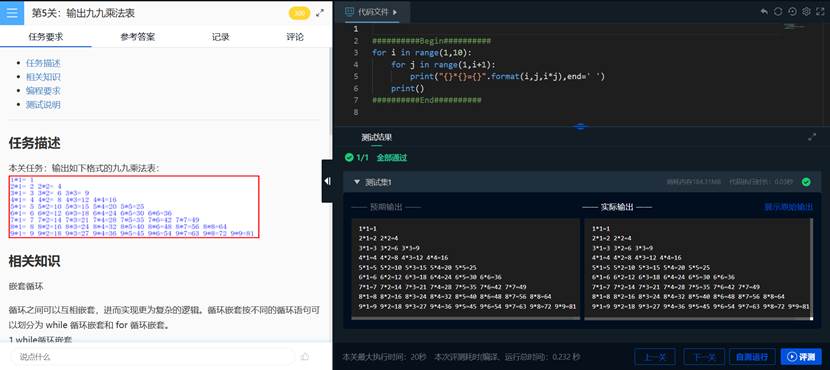Click the 第5关 title text
The width and height of the screenshot is (830, 370).
pos(83,13)
